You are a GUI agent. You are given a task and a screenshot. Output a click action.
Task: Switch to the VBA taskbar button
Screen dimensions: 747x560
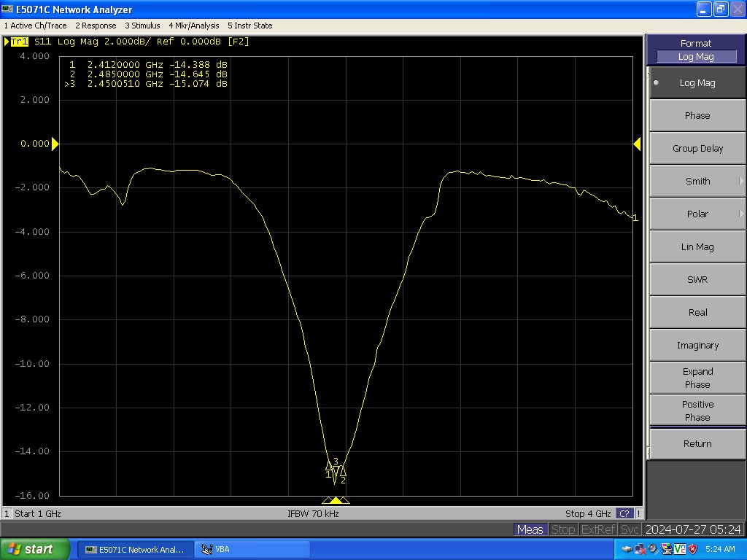(252, 550)
